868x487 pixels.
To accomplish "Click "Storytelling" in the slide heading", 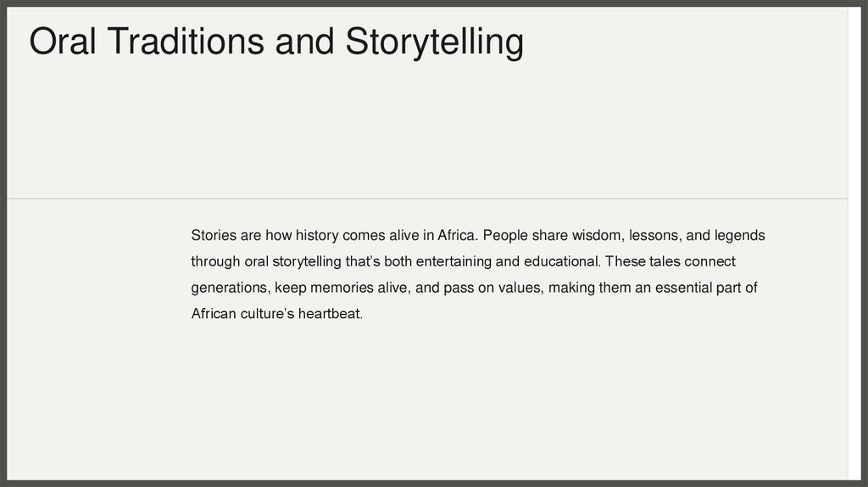I will click(434, 43).
